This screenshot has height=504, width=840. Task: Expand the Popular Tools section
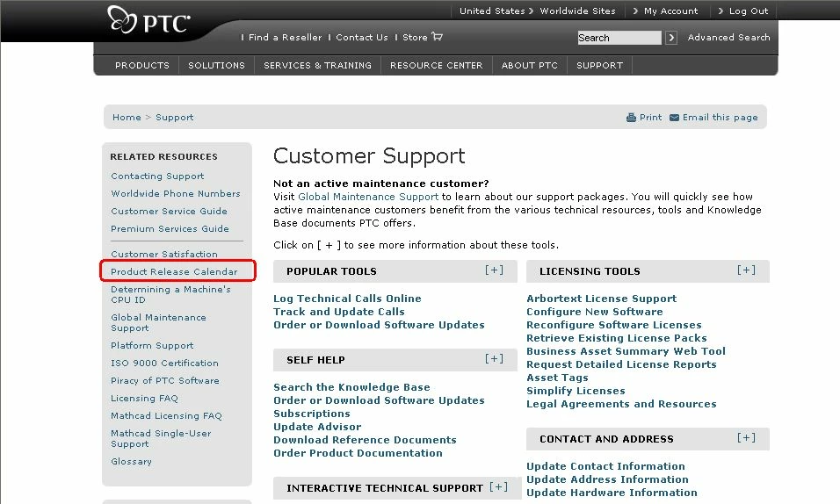click(x=494, y=270)
